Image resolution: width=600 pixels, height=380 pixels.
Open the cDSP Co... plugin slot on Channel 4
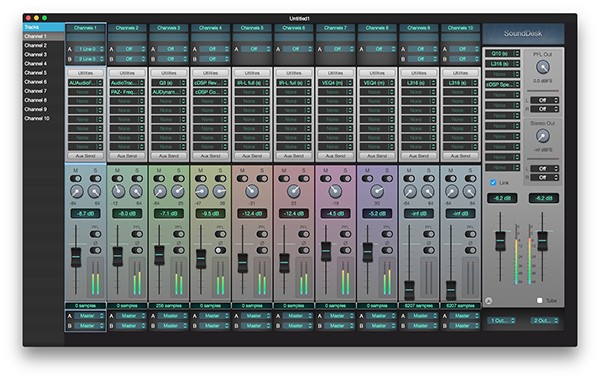210,92
